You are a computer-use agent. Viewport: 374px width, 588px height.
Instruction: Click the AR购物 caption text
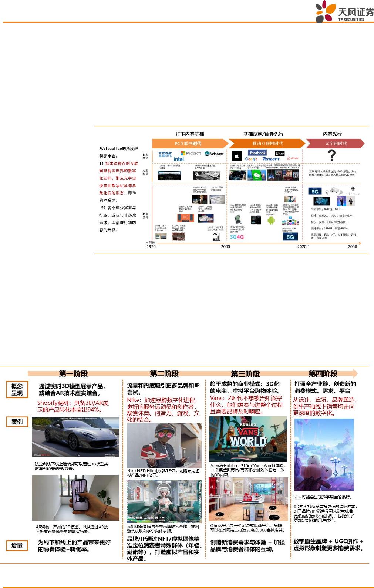(x=72, y=529)
